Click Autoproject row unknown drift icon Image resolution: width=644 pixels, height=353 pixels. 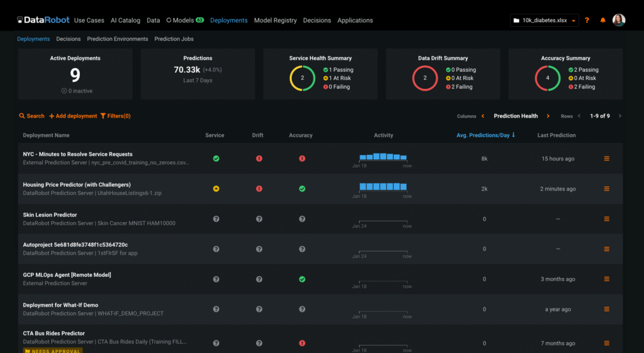pos(259,249)
